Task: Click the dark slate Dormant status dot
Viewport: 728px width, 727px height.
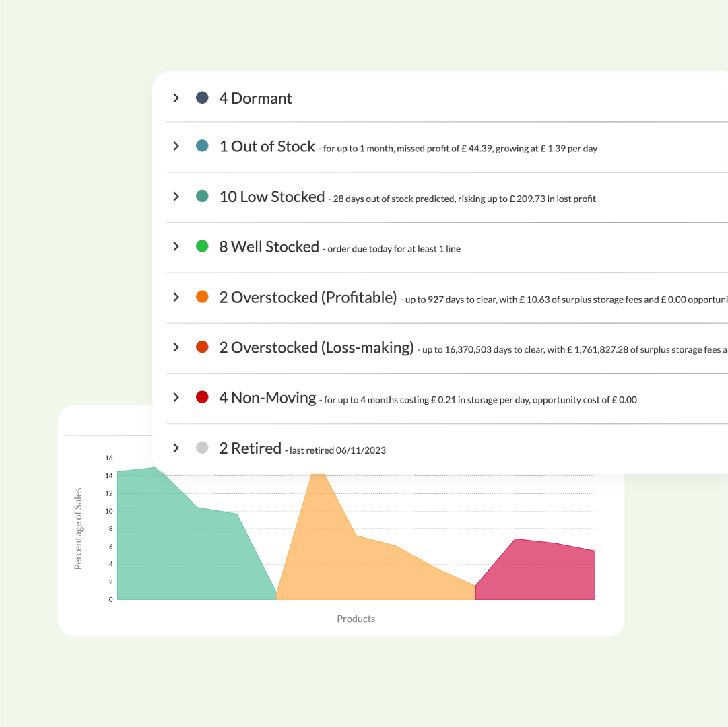Action: (202, 98)
